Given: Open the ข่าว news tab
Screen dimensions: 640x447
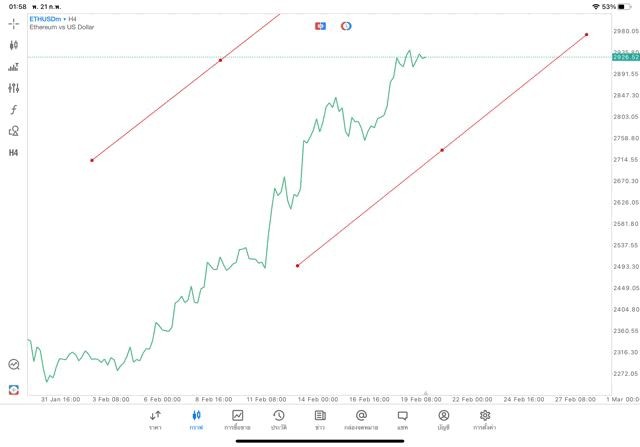Looking at the screenshot, I should point(319,419).
